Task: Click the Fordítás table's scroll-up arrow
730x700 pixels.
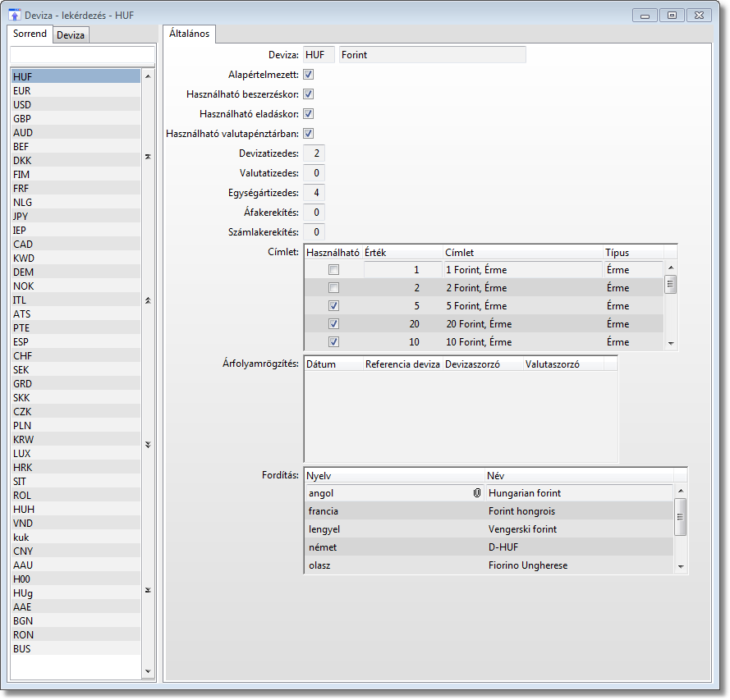Action: (x=680, y=492)
